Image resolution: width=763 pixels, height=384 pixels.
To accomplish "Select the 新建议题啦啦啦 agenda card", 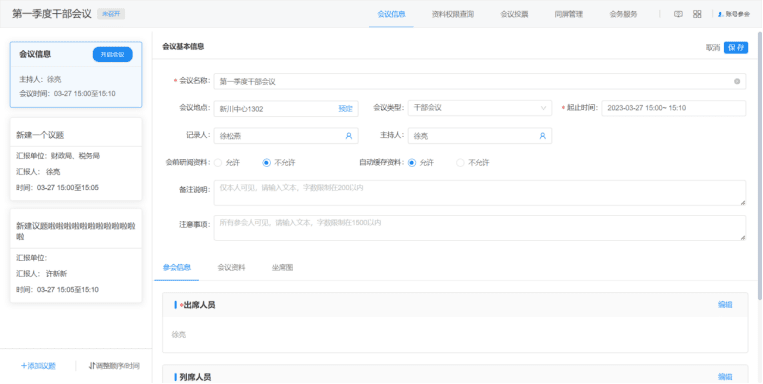I will [76, 256].
